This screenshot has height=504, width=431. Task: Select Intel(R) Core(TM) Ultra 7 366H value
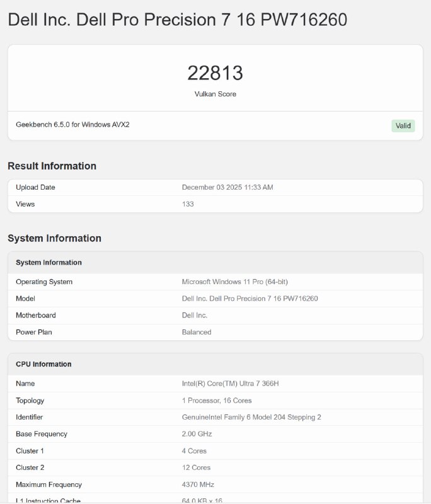pos(230,384)
